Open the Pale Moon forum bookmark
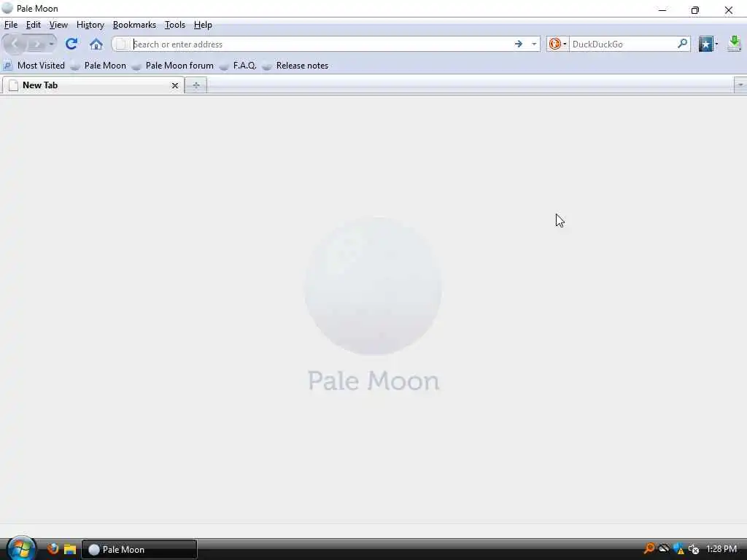Viewport: 747px width, 560px height. pos(174,66)
